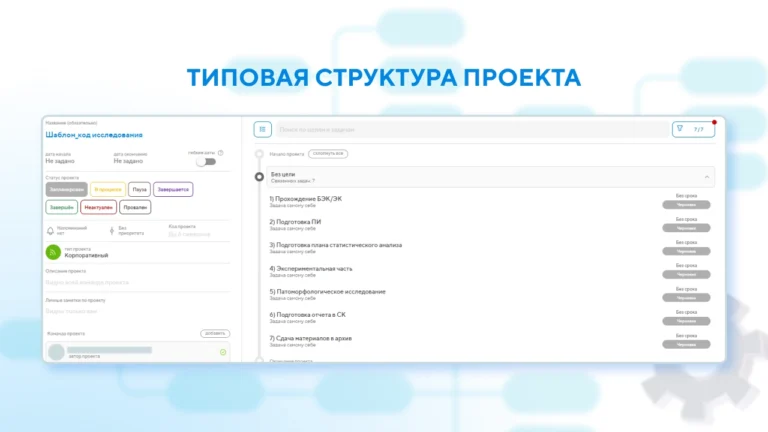Screen dimensions: 768x432
Task: Click the Схлопнуть все button
Action: coord(328,154)
